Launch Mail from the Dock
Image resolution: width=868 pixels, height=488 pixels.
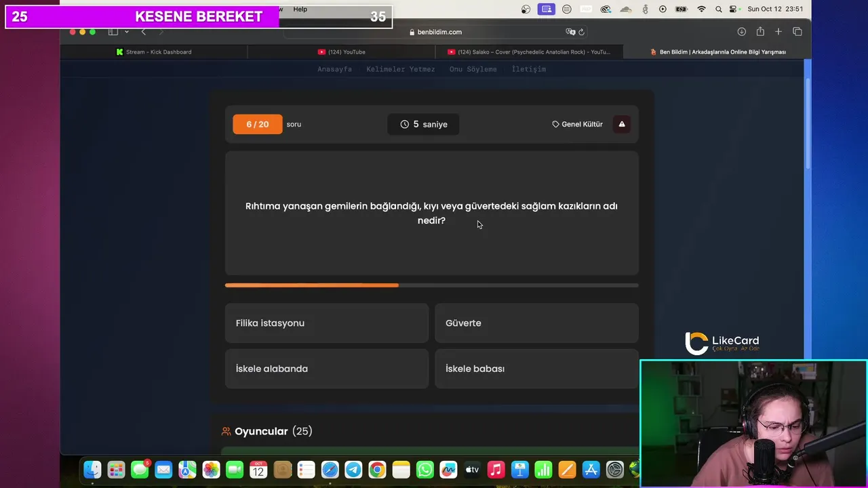coord(163,470)
